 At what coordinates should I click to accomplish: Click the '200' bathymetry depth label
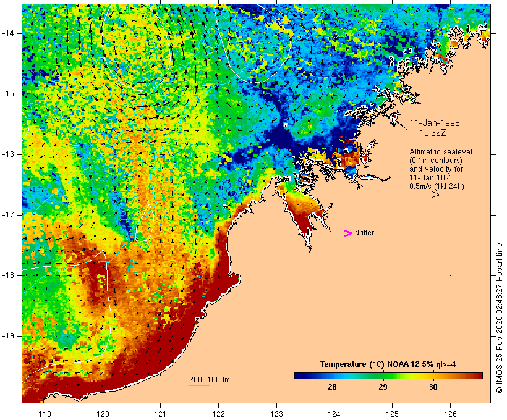pyautogui.click(x=195, y=380)
